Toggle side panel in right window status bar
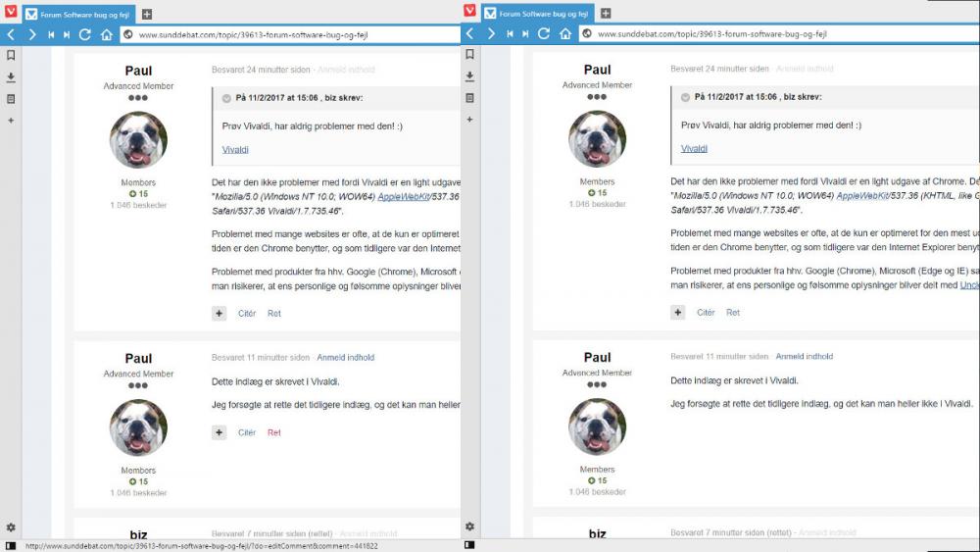 pos(469,545)
